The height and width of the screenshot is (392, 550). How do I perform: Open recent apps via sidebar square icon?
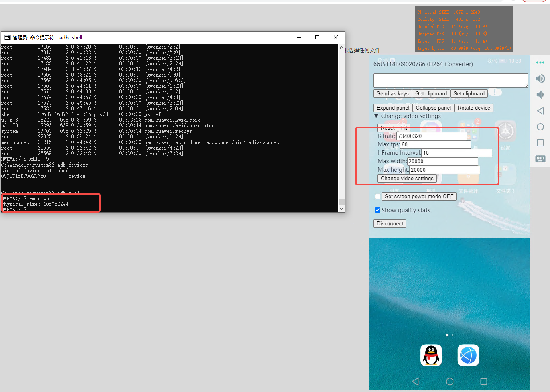point(540,143)
